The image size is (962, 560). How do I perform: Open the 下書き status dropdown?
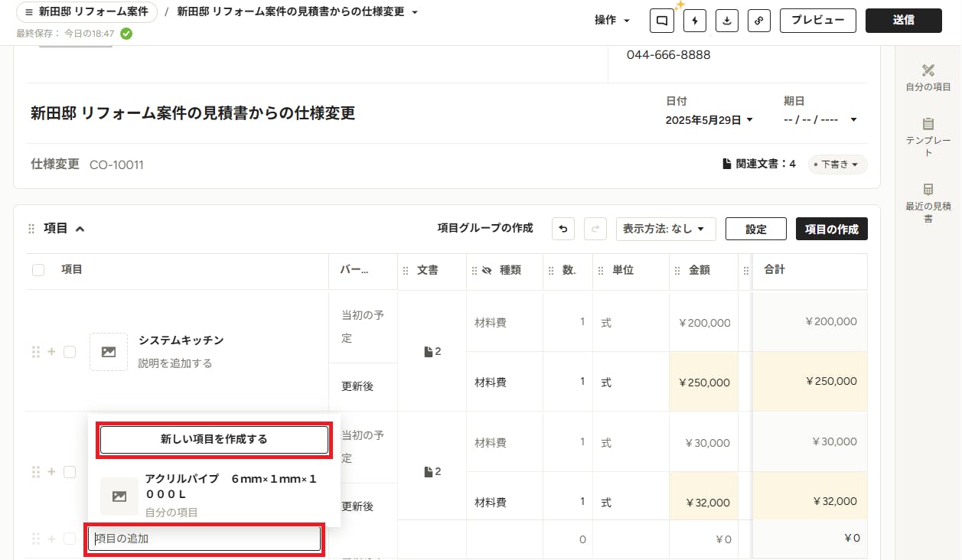point(837,164)
